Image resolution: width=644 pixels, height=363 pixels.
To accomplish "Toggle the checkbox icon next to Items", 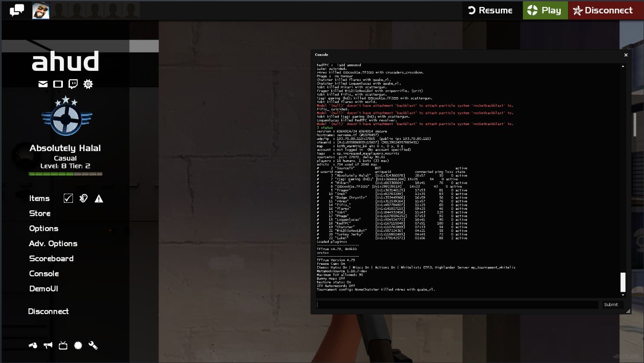I will coord(68,198).
